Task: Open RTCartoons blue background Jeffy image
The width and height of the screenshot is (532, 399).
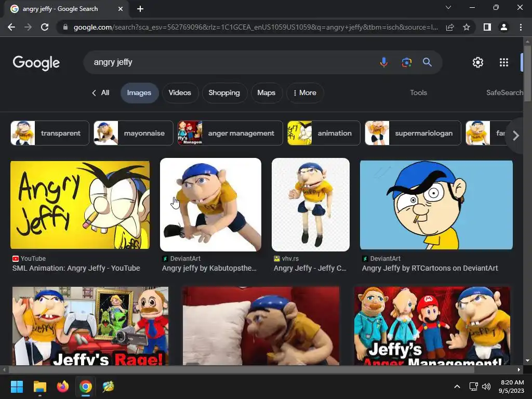Action: point(436,205)
